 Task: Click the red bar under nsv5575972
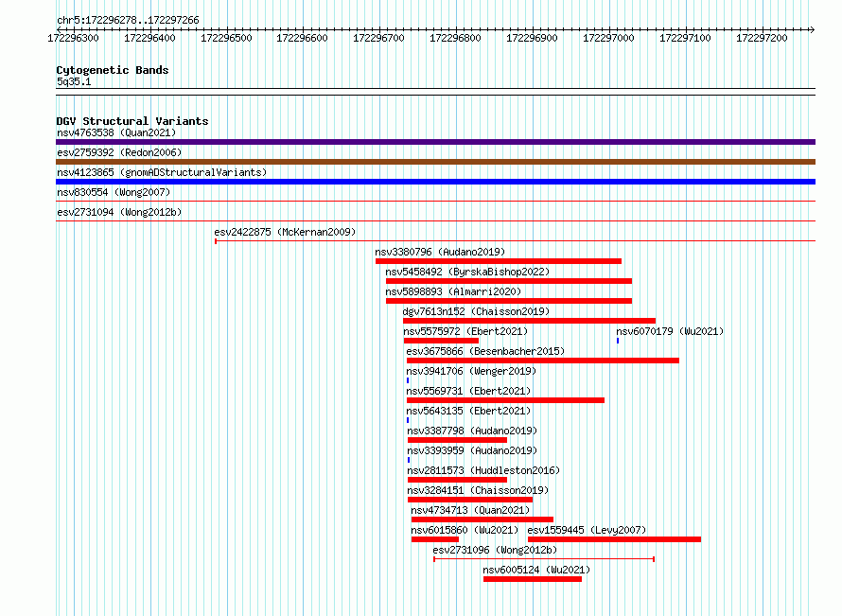pos(441,341)
